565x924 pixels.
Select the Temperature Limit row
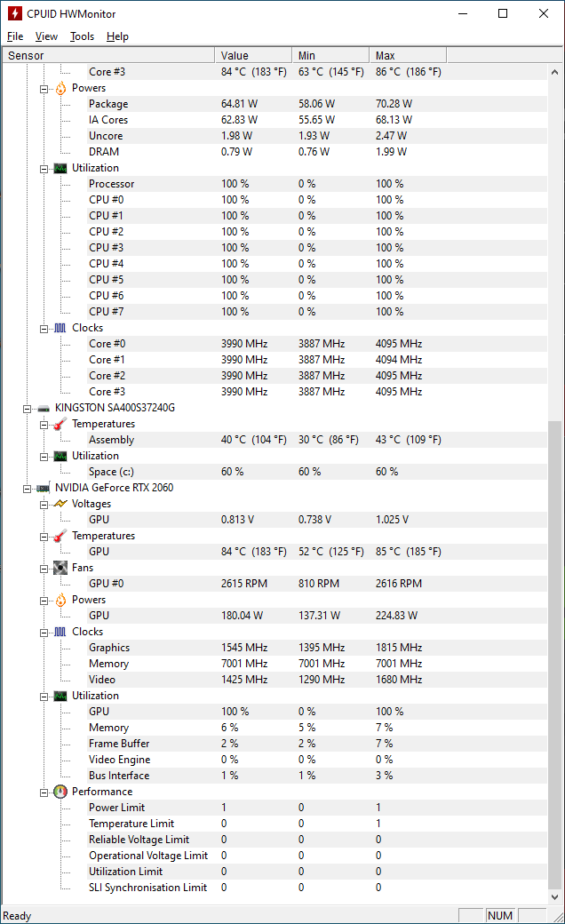(131, 824)
